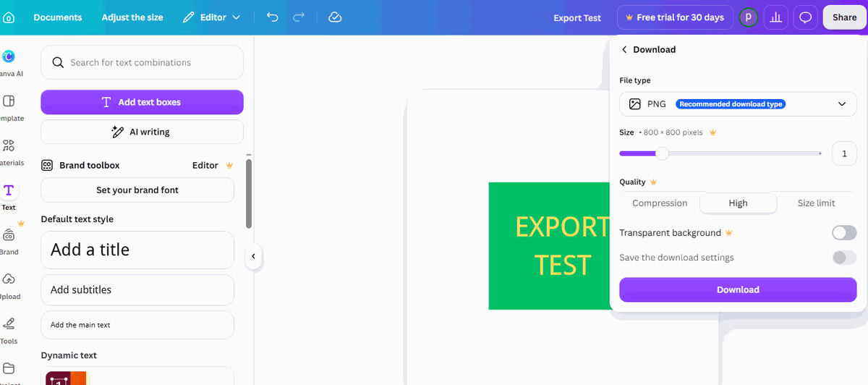The image size is (868, 385).
Task: Click the Brand toolbox icon
Action: tap(47, 165)
